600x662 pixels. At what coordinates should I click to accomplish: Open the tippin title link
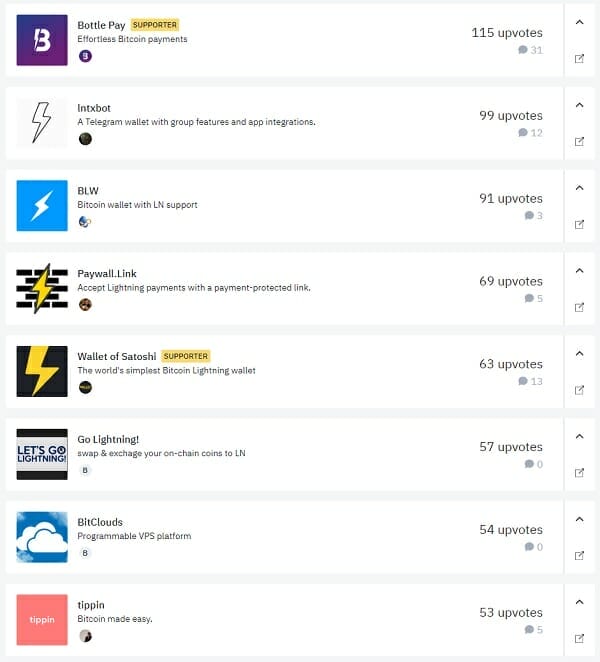[91, 605]
